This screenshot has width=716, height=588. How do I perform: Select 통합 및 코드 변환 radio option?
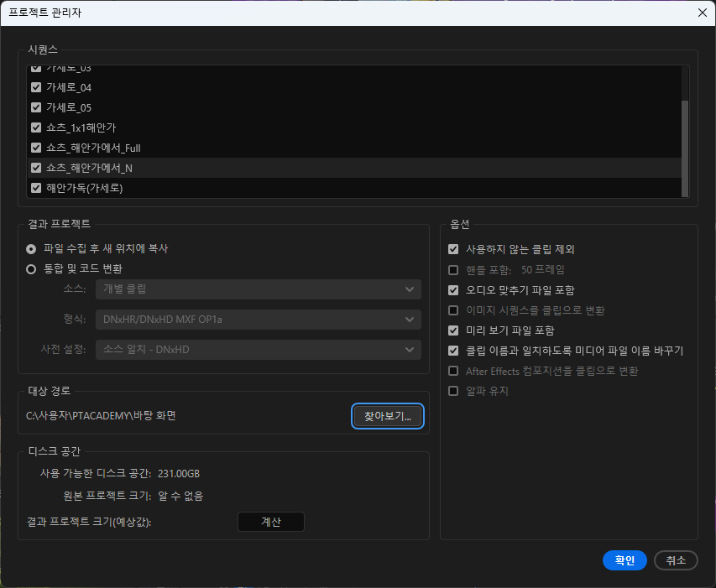[31, 269]
